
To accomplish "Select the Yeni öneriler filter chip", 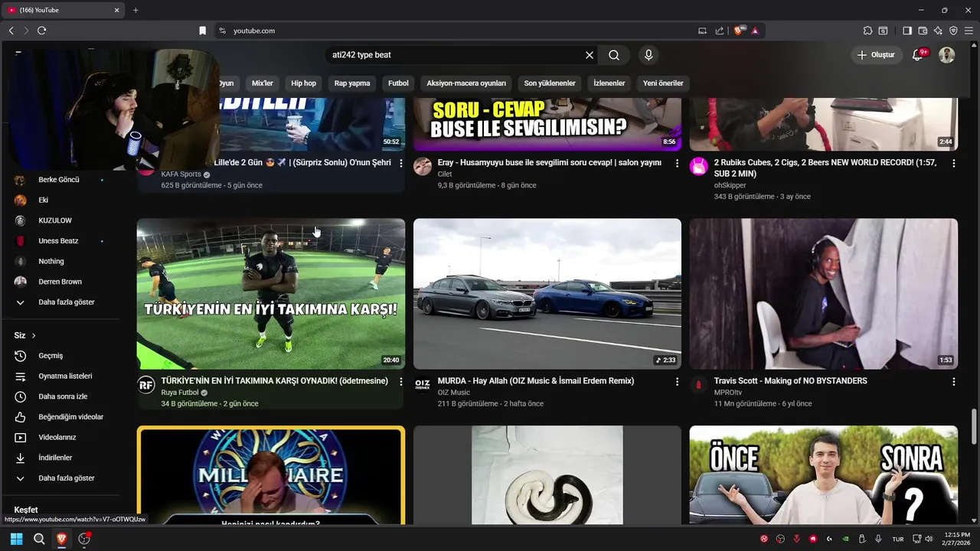I will (x=663, y=83).
